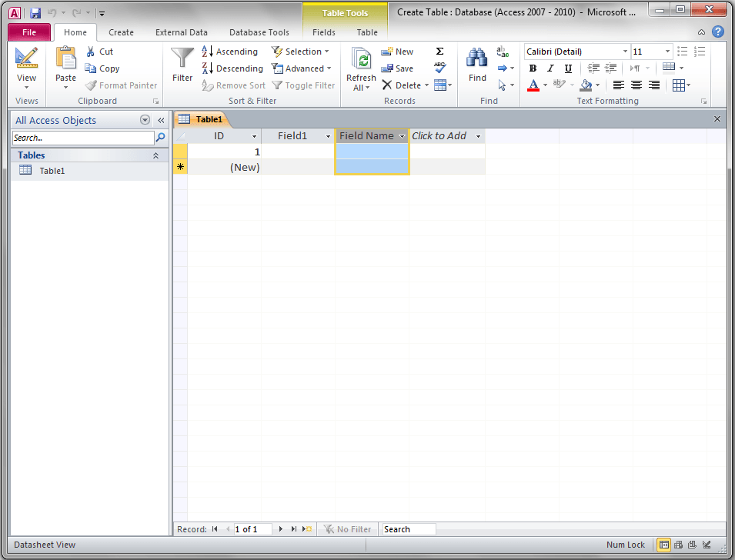Open Delete record dropdown arrow

(426, 85)
